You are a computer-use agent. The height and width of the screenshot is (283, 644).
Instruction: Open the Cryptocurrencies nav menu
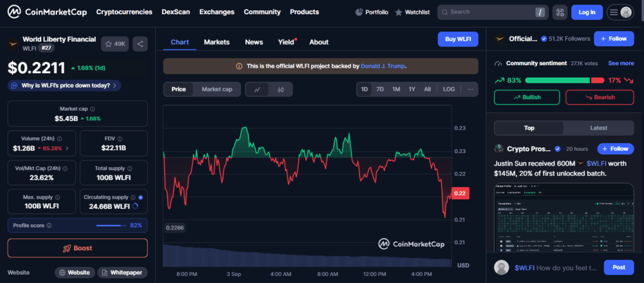pos(124,12)
